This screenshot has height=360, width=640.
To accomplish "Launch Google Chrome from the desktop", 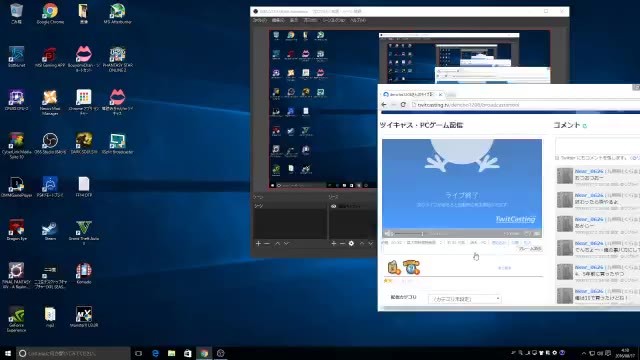I will click(x=50, y=13).
